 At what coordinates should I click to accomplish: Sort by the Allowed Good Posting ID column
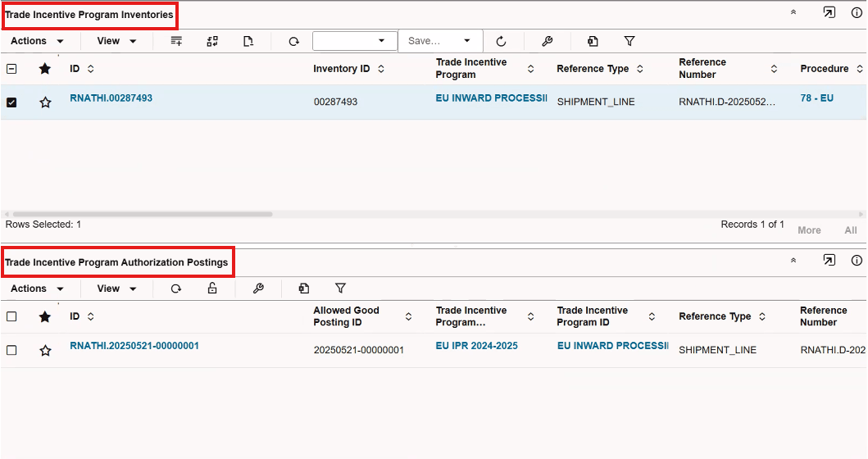pyautogui.click(x=408, y=316)
